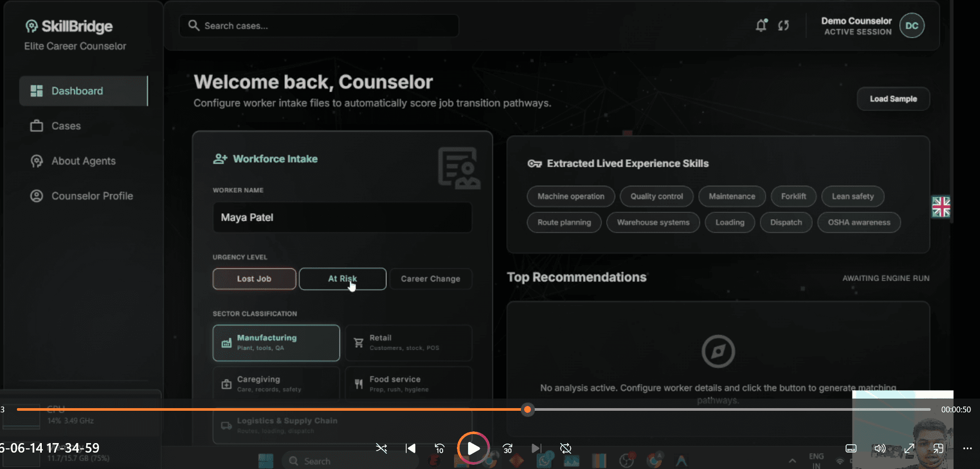980x469 pixels.
Task: Open the Dashboard sidebar item
Action: point(84,91)
